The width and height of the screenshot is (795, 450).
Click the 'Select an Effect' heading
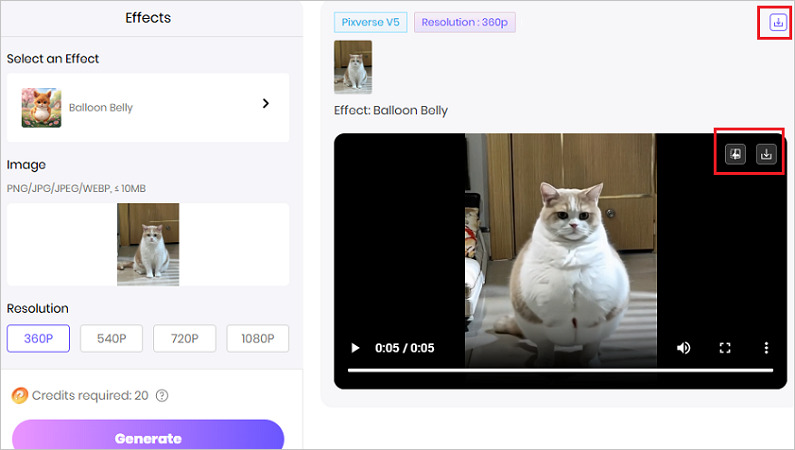tap(53, 59)
